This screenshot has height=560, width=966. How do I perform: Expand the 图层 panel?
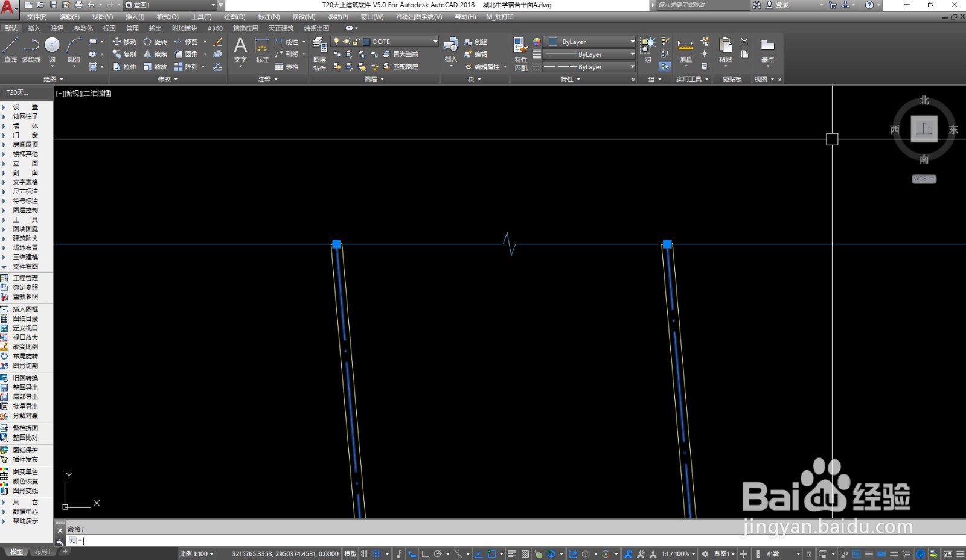coord(374,79)
